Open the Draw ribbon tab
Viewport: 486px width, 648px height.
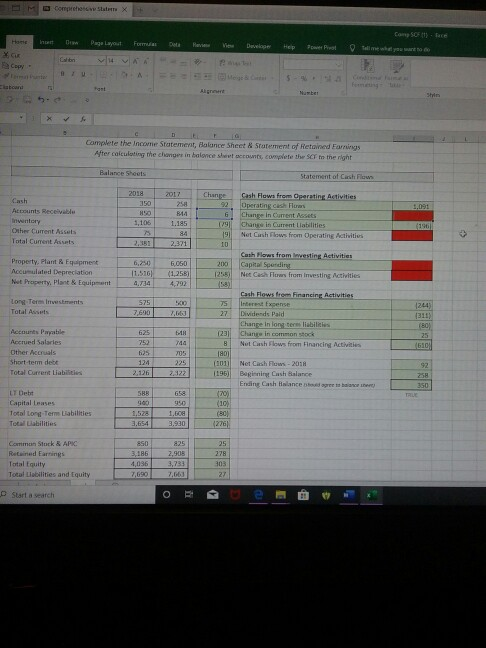tap(72, 43)
